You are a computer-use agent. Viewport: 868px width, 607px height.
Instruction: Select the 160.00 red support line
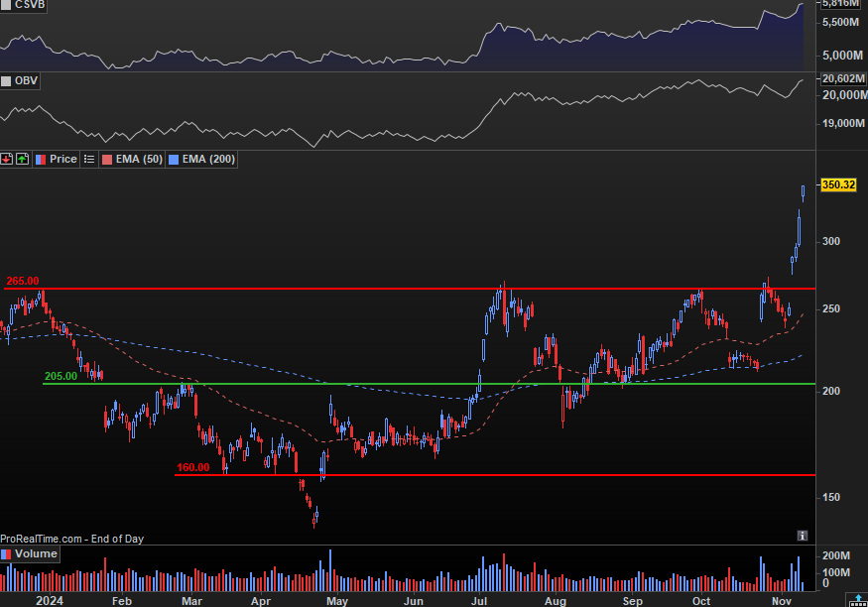tap(495, 475)
